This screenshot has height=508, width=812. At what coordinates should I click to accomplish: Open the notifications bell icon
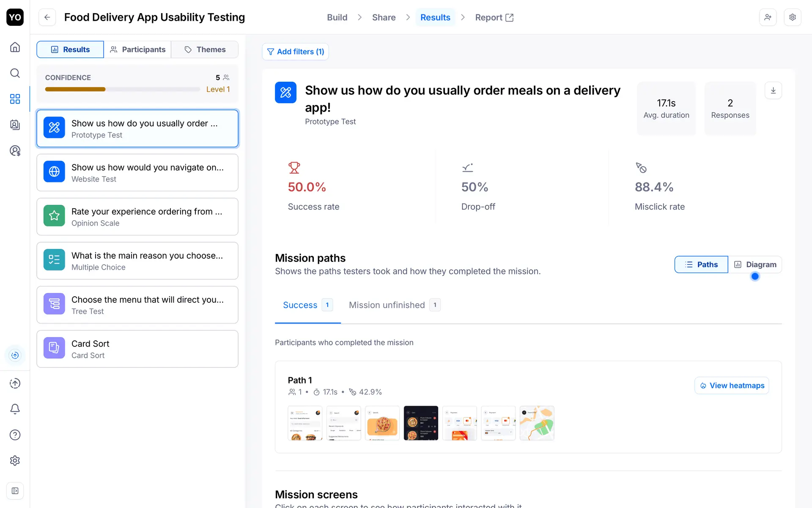click(15, 409)
